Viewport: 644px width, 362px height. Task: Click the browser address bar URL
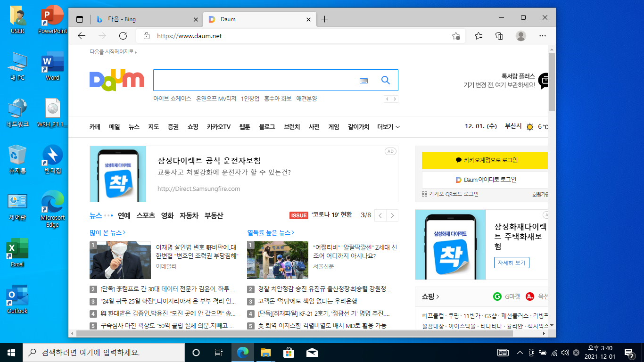point(189,36)
